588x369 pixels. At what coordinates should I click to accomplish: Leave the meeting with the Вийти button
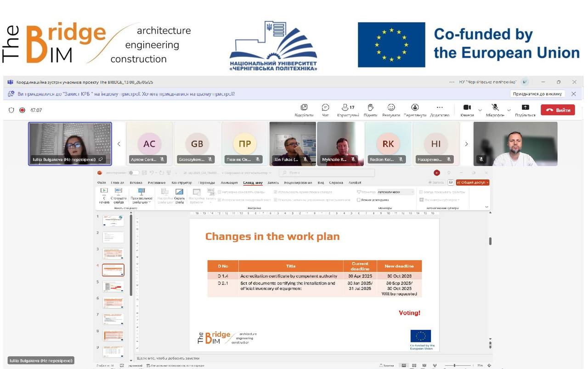coord(558,110)
